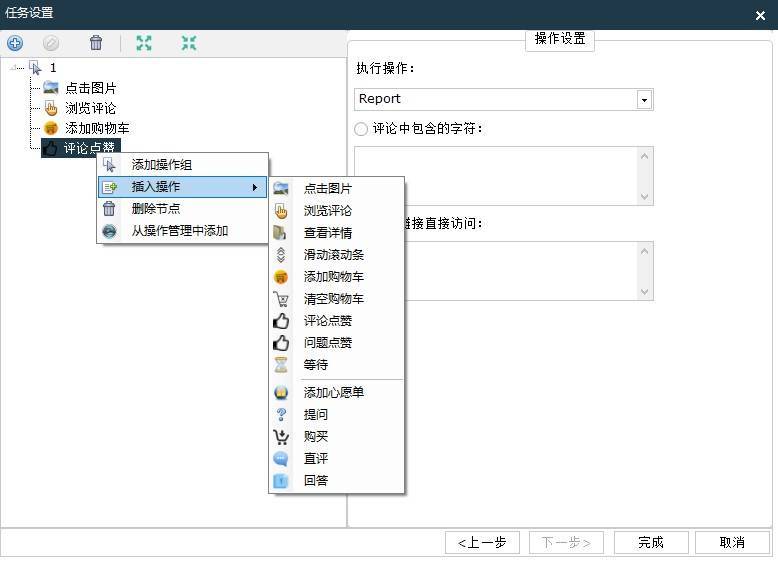Click the Report combo box dropdown arrow
The image size is (778, 563).
click(644, 100)
